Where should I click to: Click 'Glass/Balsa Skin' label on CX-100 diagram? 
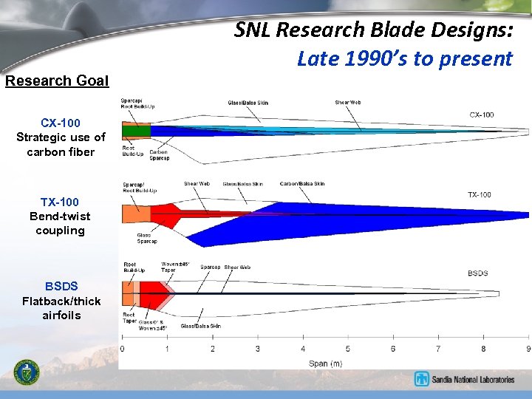pos(248,103)
